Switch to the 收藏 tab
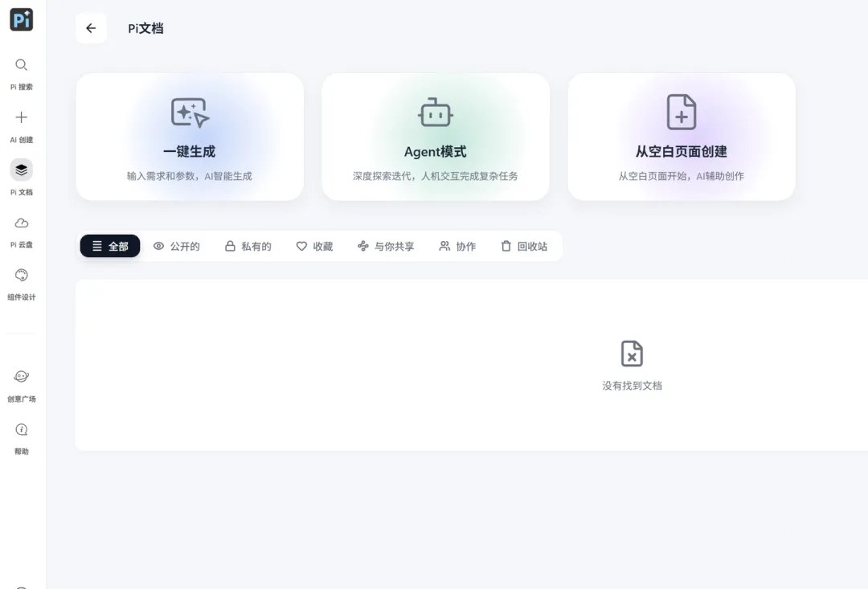 [x=314, y=246]
